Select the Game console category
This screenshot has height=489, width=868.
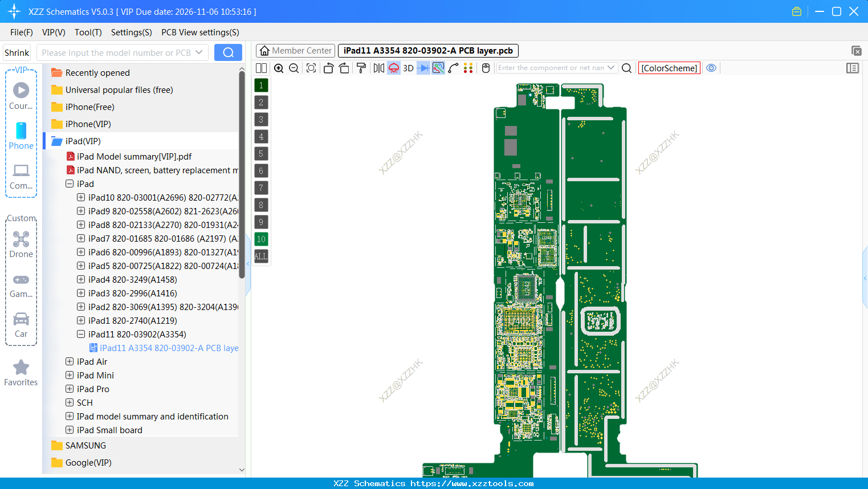[21, 286]
